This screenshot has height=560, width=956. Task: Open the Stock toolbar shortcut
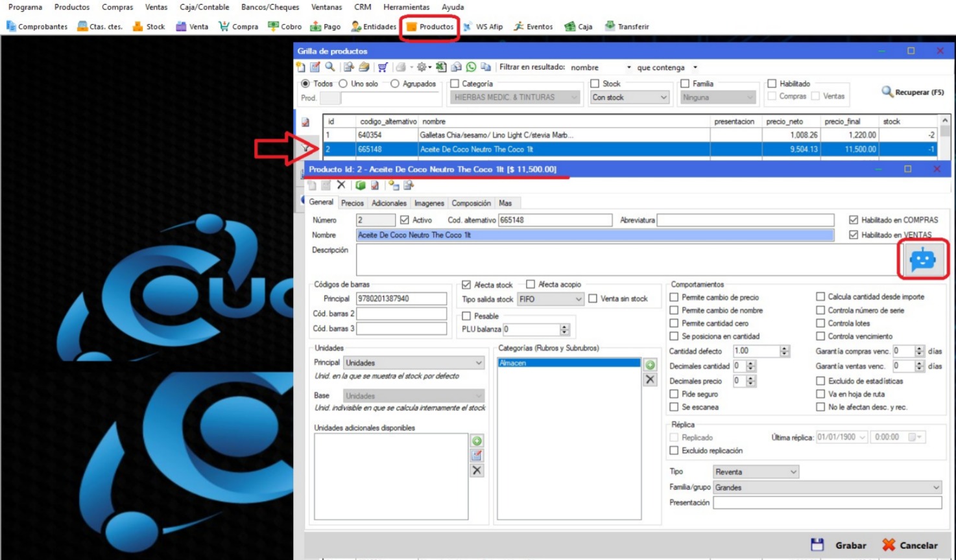coord(149,27)
